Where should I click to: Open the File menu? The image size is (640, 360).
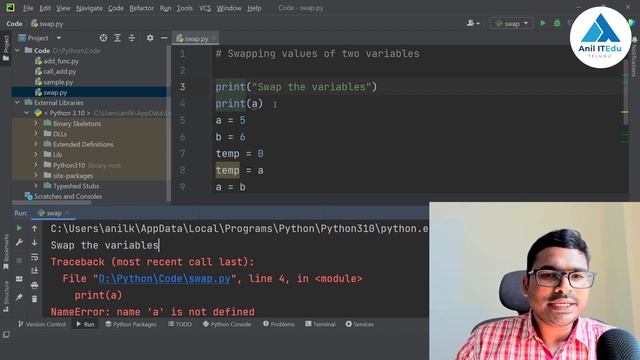[28, 8]
